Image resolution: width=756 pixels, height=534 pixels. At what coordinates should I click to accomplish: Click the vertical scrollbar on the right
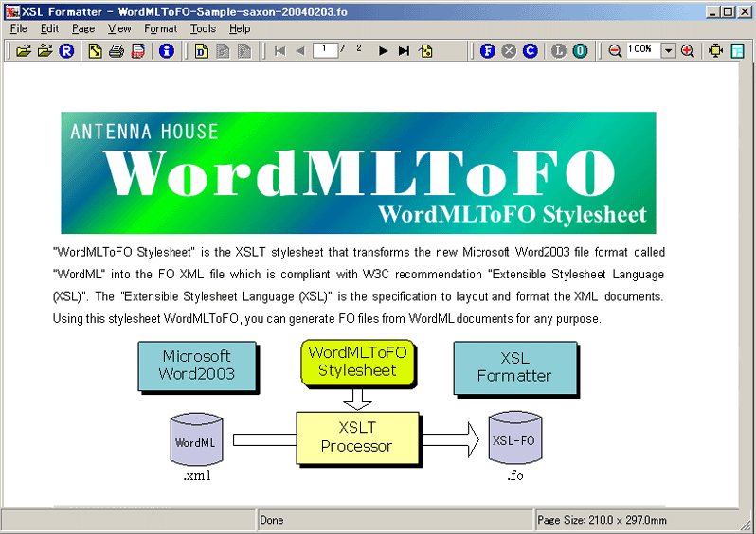pos(747,284)
